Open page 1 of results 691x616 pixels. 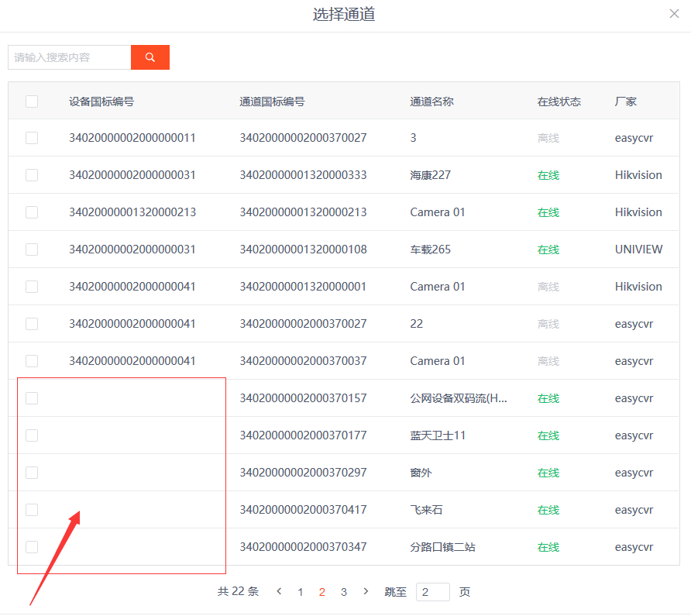tap(300, 592)
